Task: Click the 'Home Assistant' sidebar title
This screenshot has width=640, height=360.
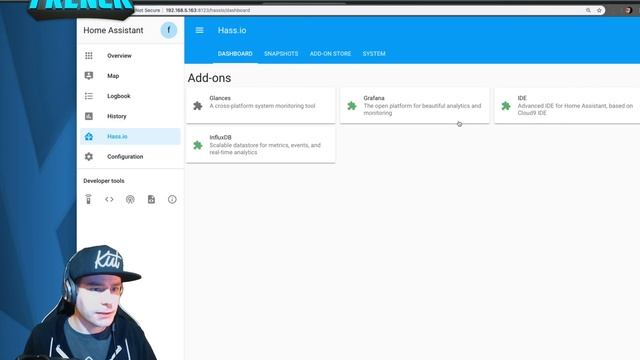Action: click(113, 30)
